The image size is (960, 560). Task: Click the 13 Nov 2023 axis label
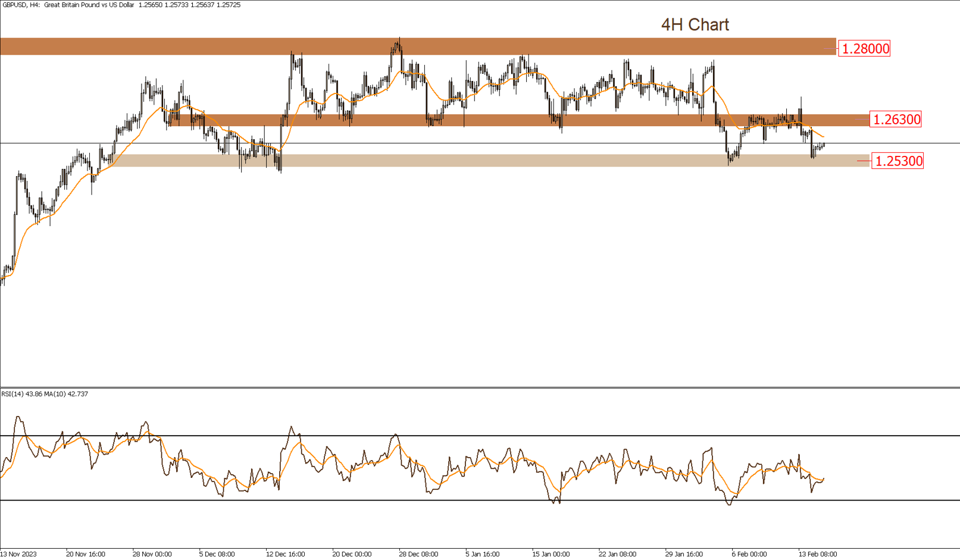pos(18,553)
